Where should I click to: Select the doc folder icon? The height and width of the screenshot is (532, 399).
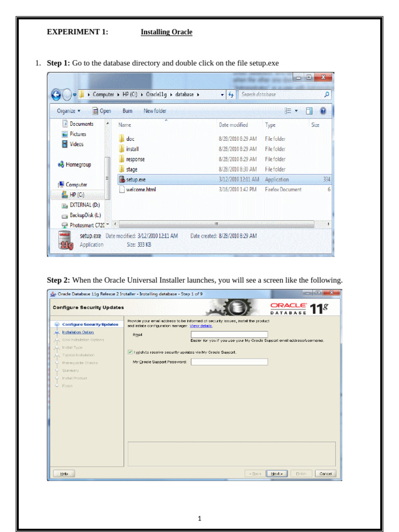[x=122, y=138]
